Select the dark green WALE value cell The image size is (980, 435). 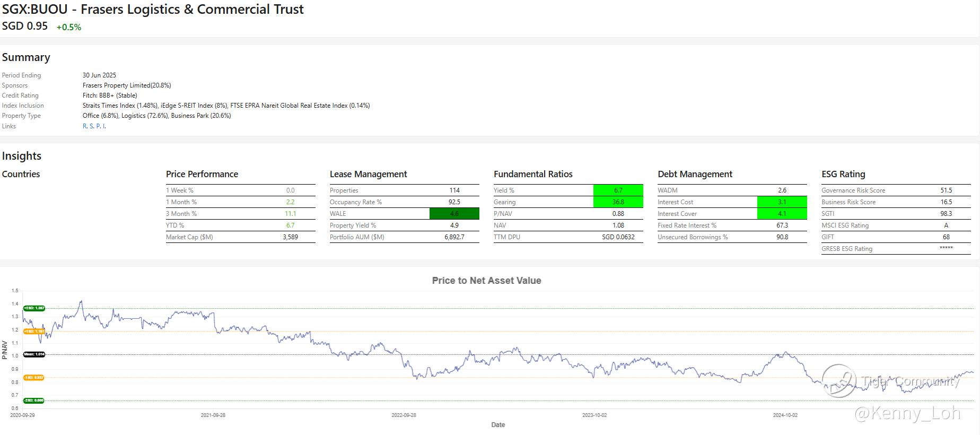(x=454, y=214)
